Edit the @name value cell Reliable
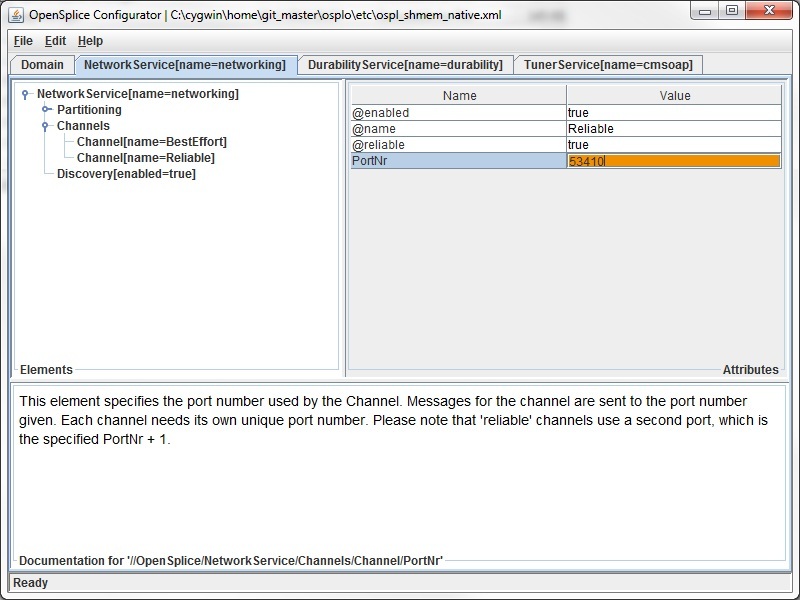Viewport: 803px width, 601px height. click(674, 128)
